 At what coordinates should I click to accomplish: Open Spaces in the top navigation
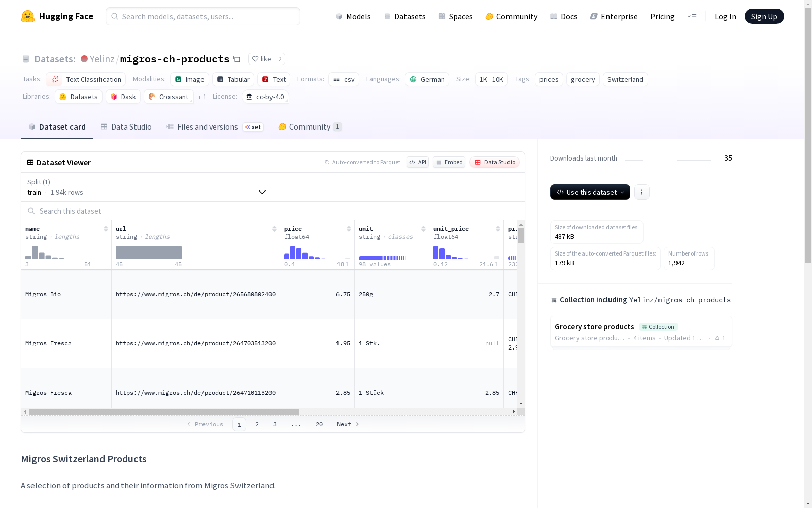[456, 16]
